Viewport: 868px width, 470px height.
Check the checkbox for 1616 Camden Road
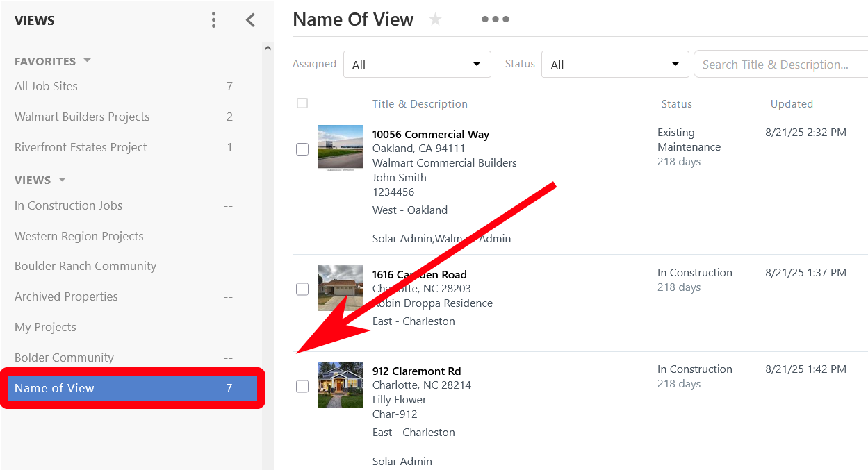click(302, 288)
